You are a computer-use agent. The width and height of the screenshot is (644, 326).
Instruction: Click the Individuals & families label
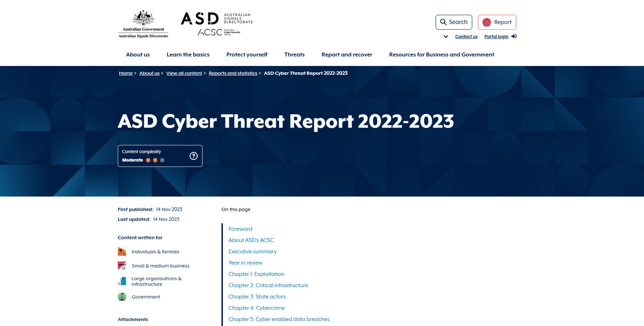[155, 252]
